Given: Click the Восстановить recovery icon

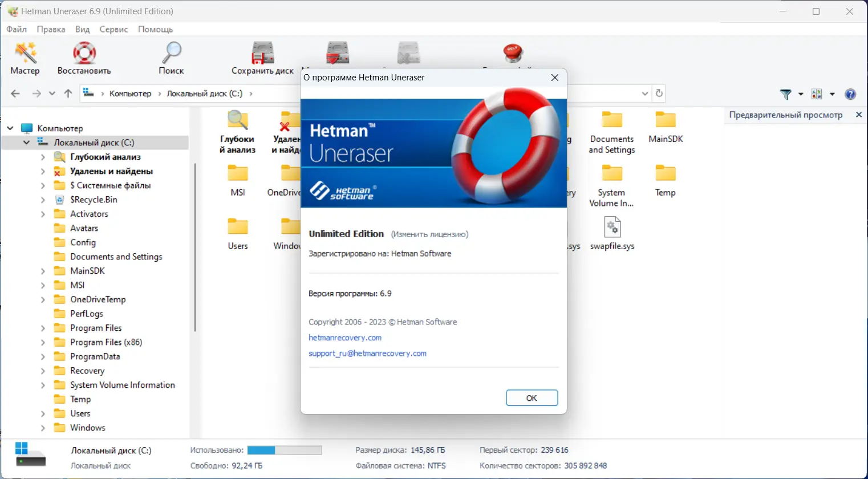Looking at the screenshot, I should [83, 57].
